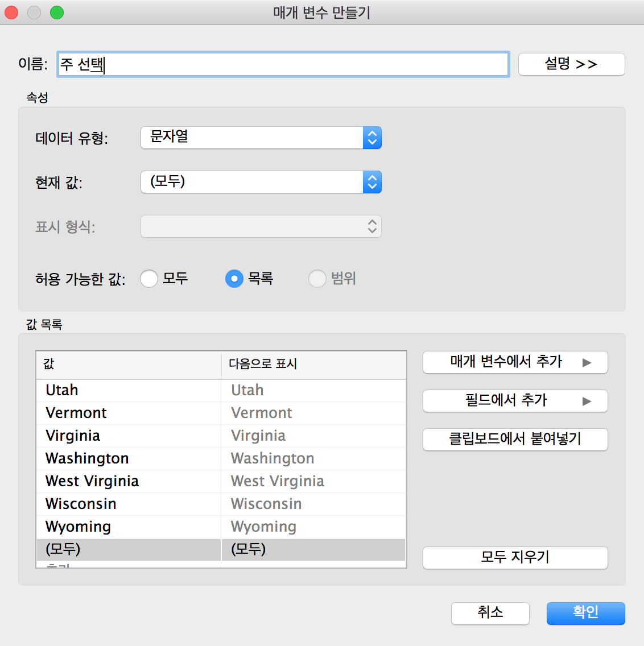The image size is (644, 646).
Task: Select Wisconsin in the 값 column
Action: [x=129, y=504]
